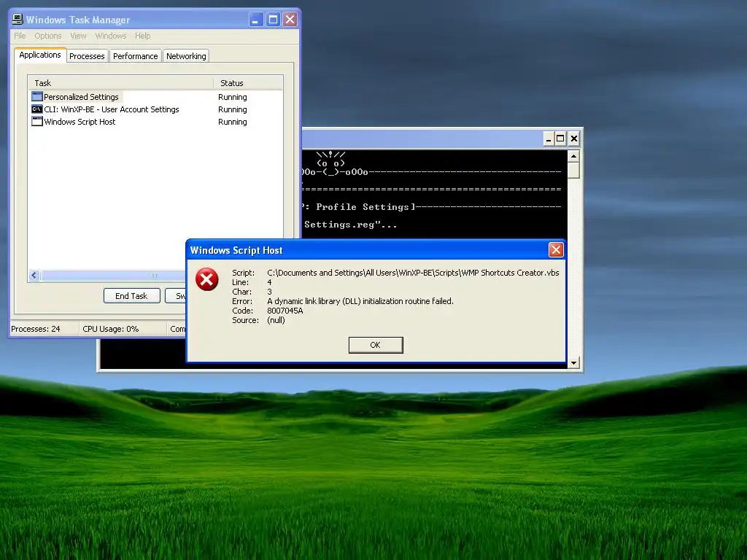Viewport: 747px width, 560px height.
Task: Click the Task Manager title bar icon
Action: pos(18,19)
